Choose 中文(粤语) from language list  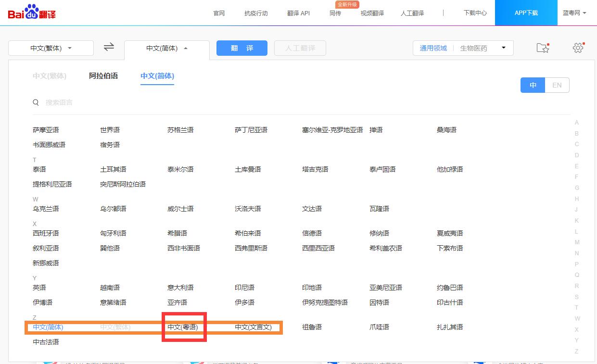click(183, 327)
